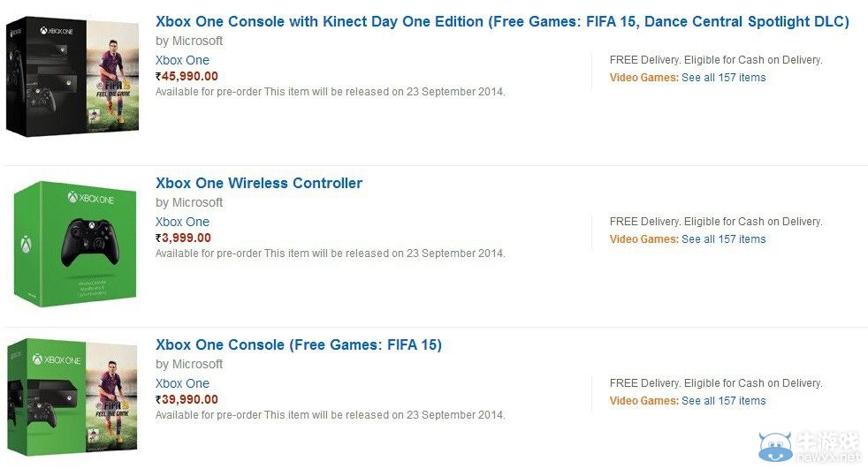868x469 pixels.
Task: Click the green Wireless Controller box thumbnail
Action: point(72,243)
